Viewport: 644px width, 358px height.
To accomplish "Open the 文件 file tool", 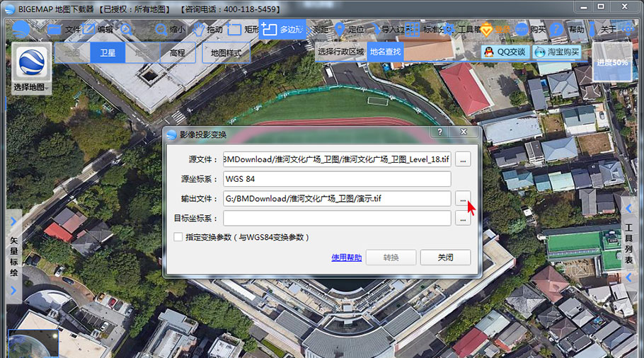I will click(x=64, y=30).
